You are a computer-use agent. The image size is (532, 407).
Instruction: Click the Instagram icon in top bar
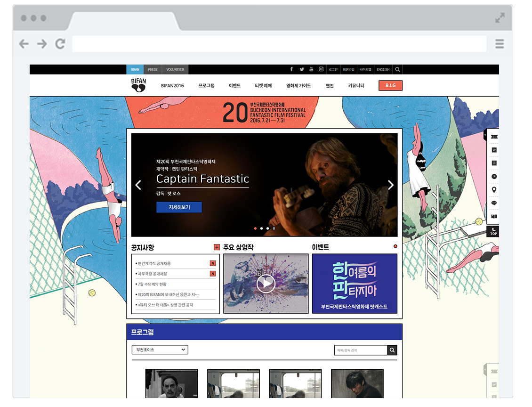(x=321, y=69)
